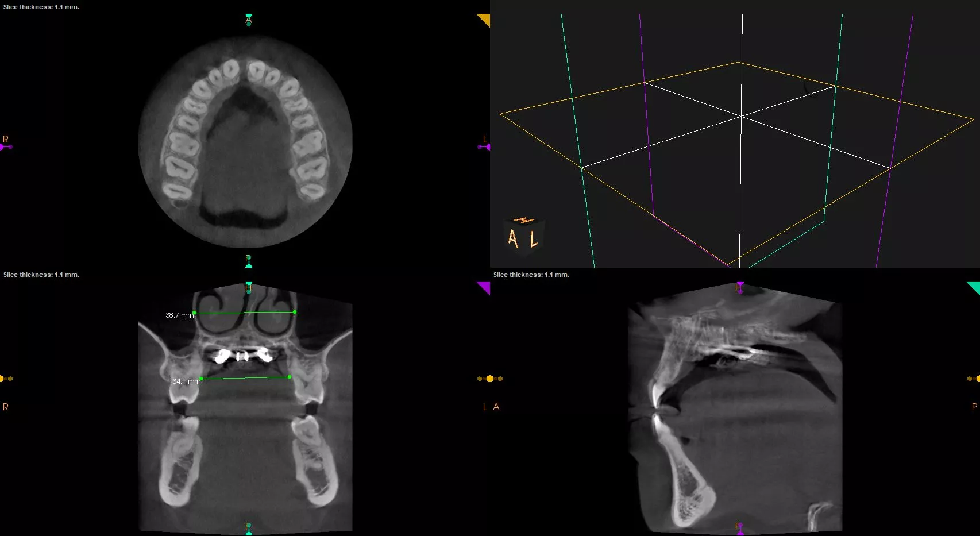Select the orange slice handle near the sagittal P label
The height and width of the screenshot is (536, 980).
pyautogui.click(x=974, y=379)
